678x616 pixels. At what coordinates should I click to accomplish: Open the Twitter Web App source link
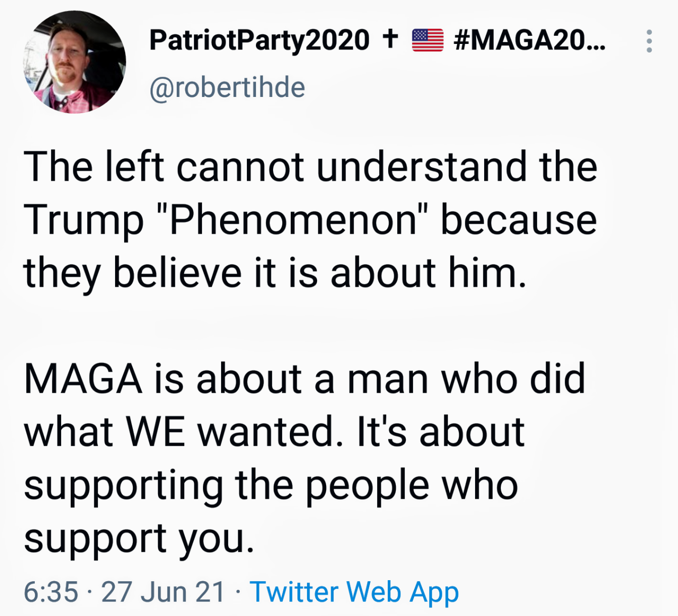click(x=354, y=592)
